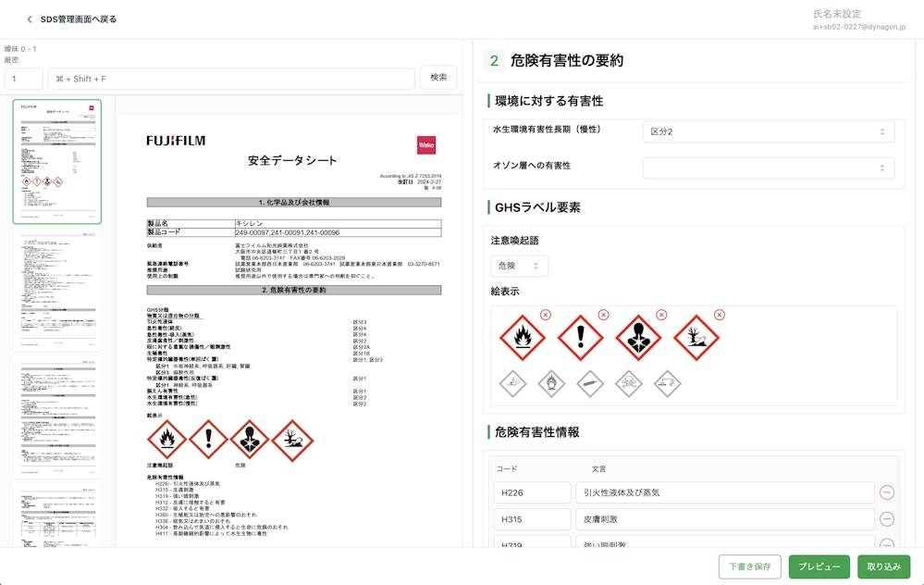Click the 皮膚刺激 statement field
This screenshot has height=585, width=924.
(x=725, y=519)
